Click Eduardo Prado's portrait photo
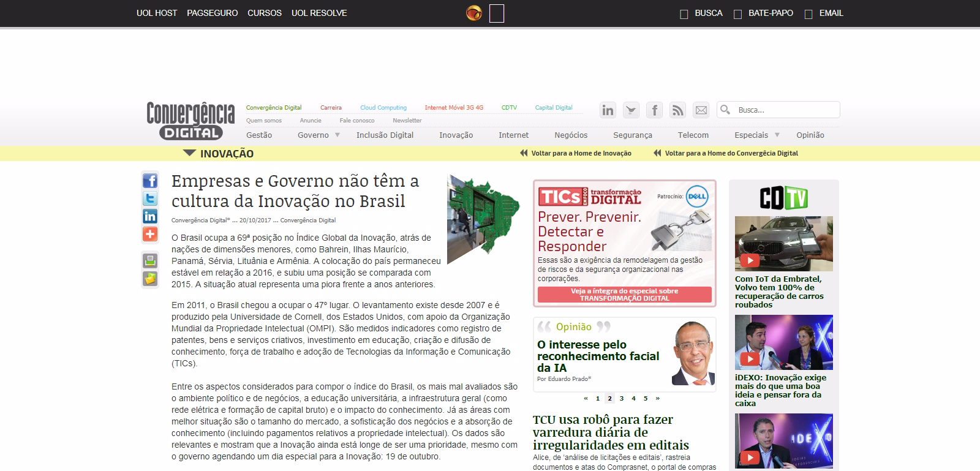The width and height of the screenshot is (980, 471). (x=693, y=353)
